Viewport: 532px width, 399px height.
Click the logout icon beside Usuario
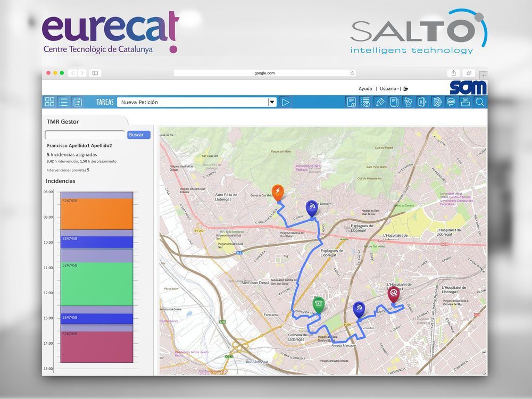point(406,89)
